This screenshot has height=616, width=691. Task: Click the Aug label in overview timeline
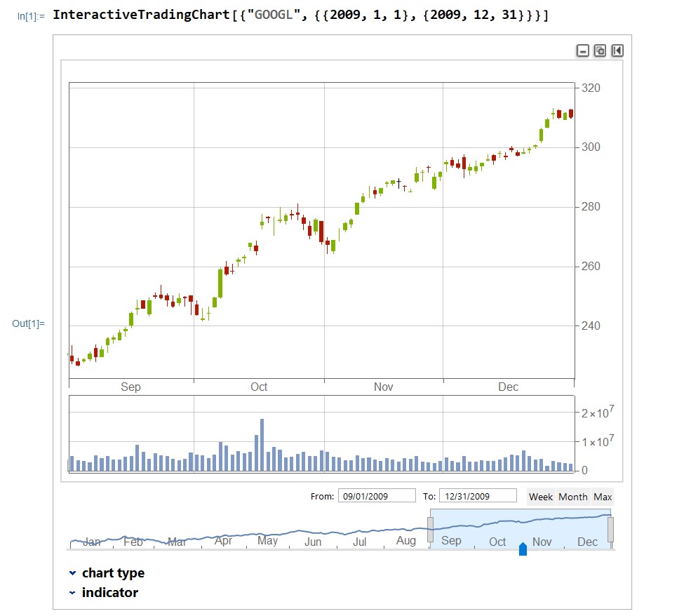[x=406, y=541]
